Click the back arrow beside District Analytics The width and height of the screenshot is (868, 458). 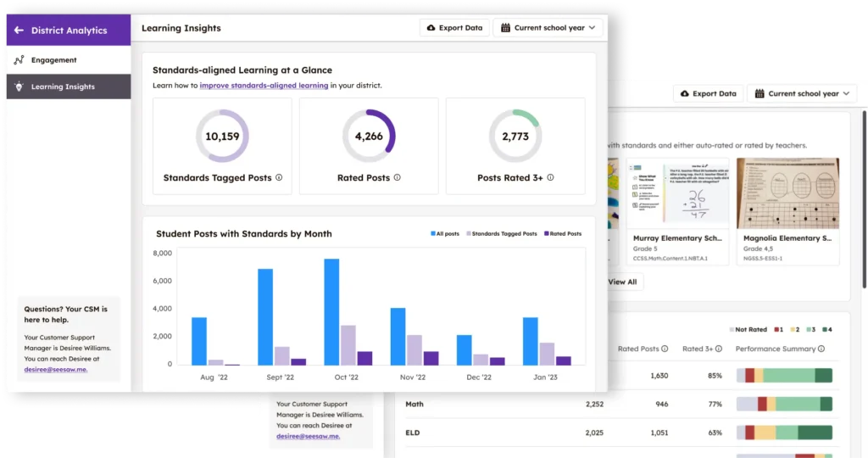(19, 31)
